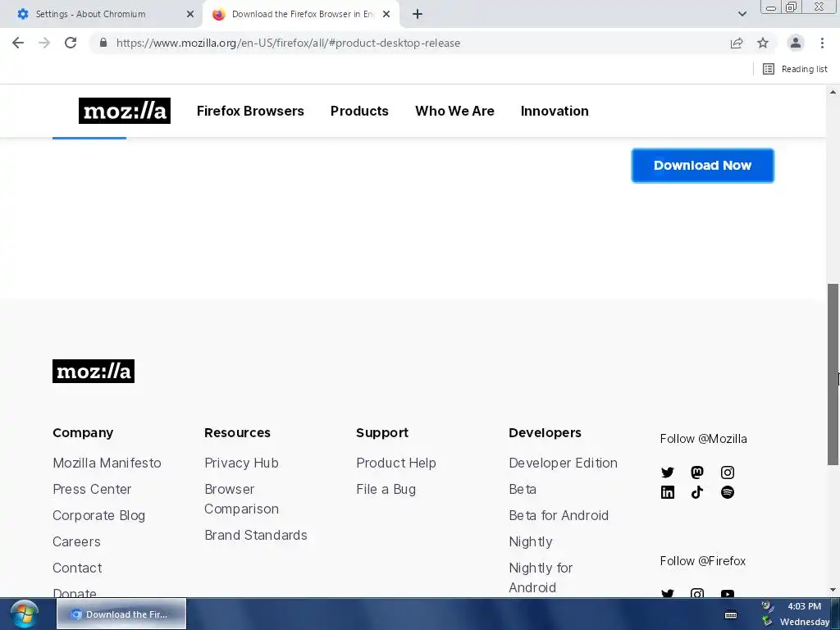840x630 pixels.
Task: View site information via the lock icon
Action: 103,43
